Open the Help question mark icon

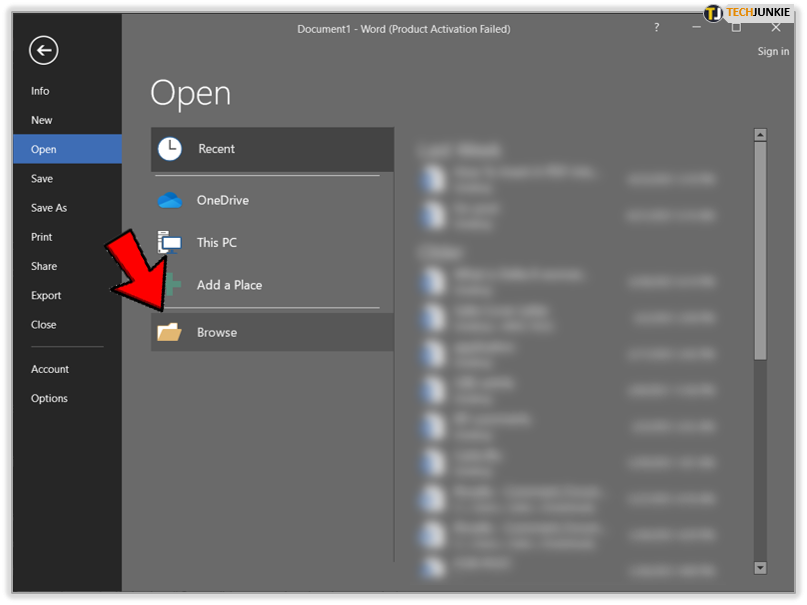tap(657, 28)
